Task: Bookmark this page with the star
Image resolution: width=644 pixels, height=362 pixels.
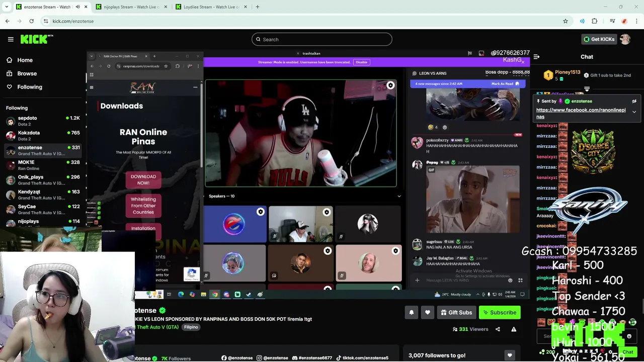Action: click(566, 21)
